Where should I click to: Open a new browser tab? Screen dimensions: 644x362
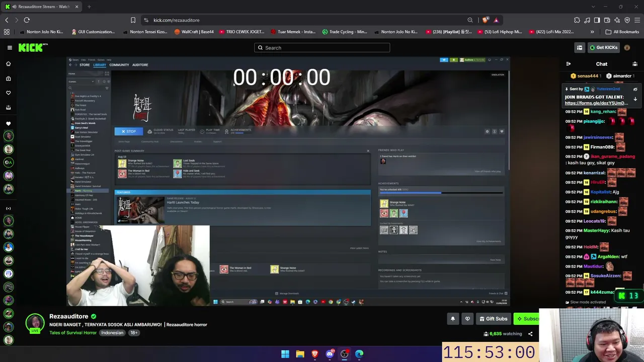[89, 7]
